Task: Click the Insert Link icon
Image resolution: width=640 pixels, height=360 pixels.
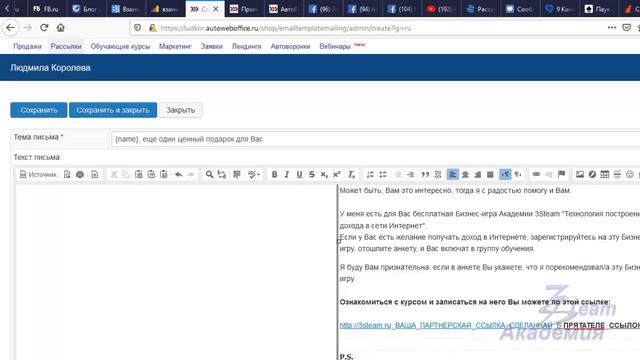Action: (x=536, y=175)
